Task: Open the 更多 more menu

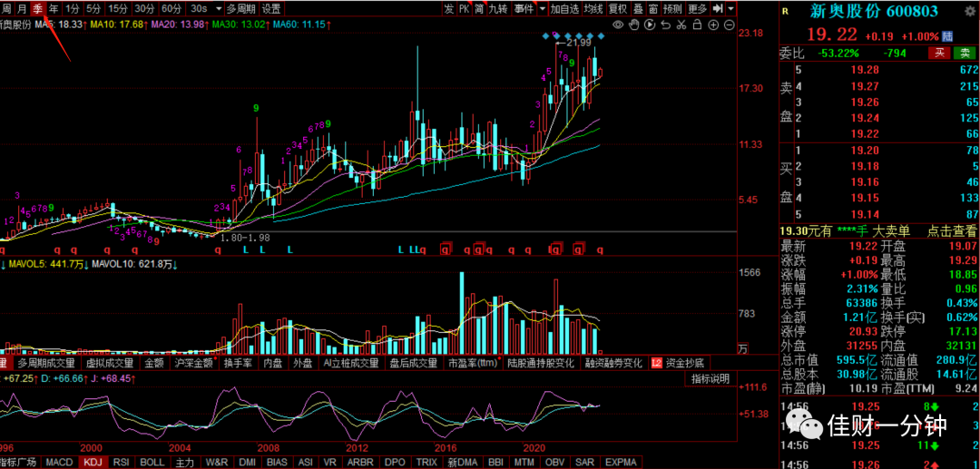Action: 697,9
